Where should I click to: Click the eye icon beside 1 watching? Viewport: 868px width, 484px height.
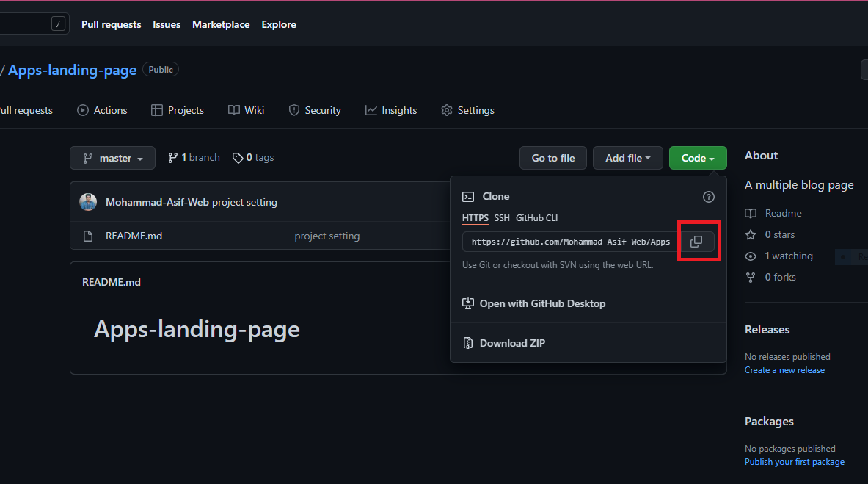tap(751, 256)
